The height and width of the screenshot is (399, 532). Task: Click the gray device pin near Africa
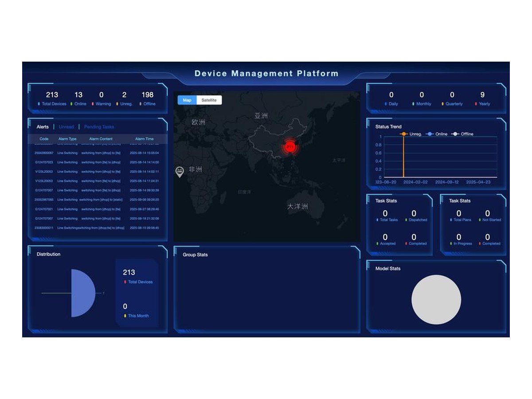tap(180, 172)
